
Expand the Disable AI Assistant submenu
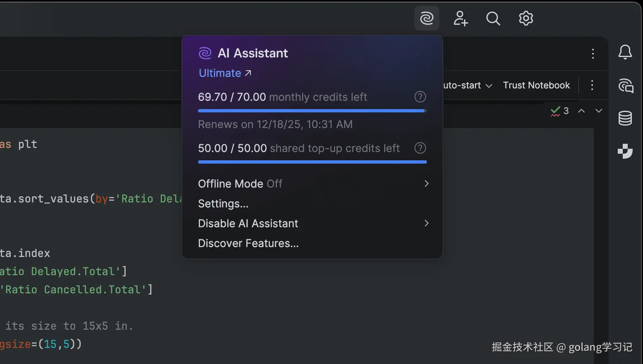[426, 223]
